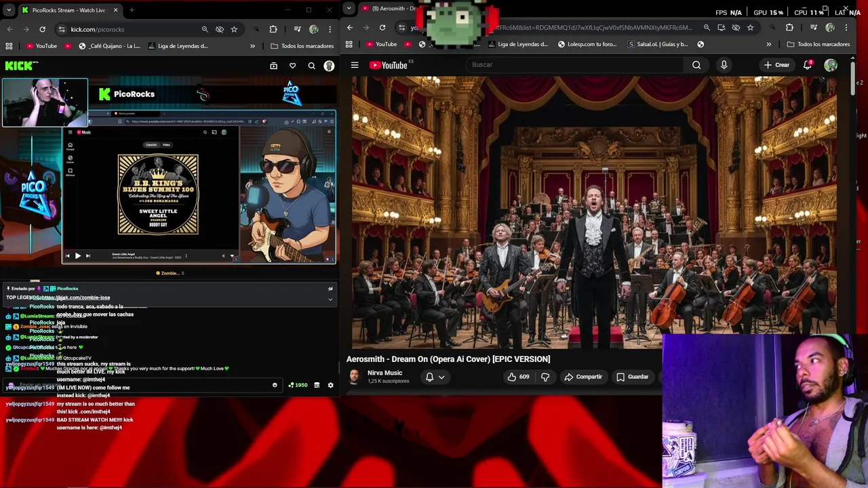The image size is (868, 488).
Task: Open the Kick site search icon
Action: [311, 66]
